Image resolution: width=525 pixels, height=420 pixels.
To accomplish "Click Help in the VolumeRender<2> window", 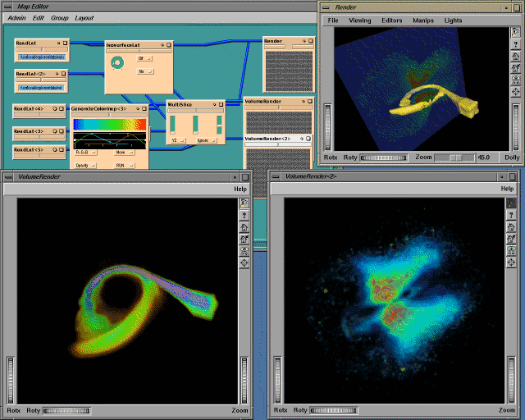I will coord(507,189).
